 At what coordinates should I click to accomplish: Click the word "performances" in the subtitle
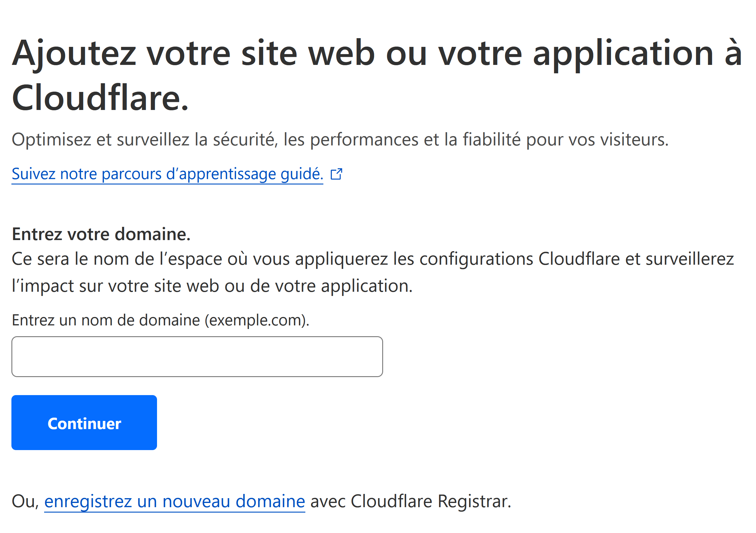click(364, 139)
